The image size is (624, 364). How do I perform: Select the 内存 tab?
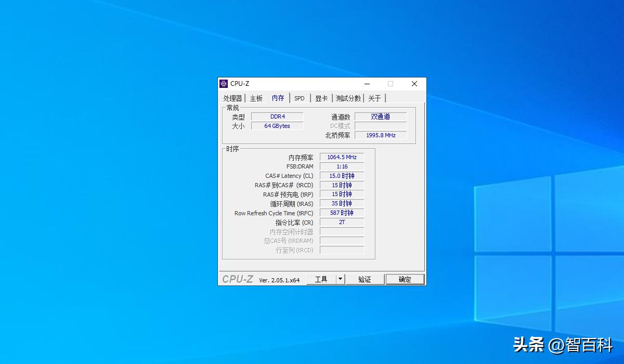[x=278, y=98]
